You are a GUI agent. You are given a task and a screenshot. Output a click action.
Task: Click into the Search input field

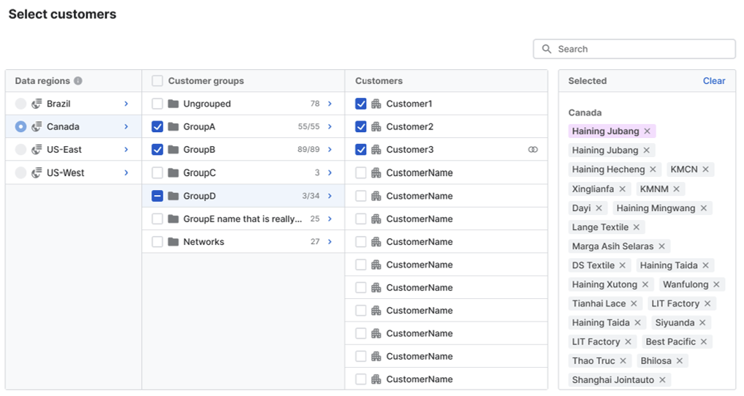point(634,49)
